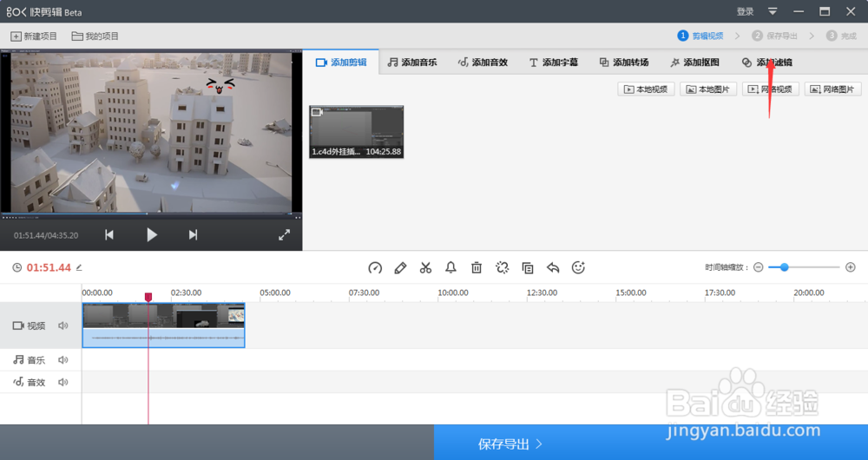Mute the 音乐 track speaker
The image size is (868, 460).
(63, 360)
